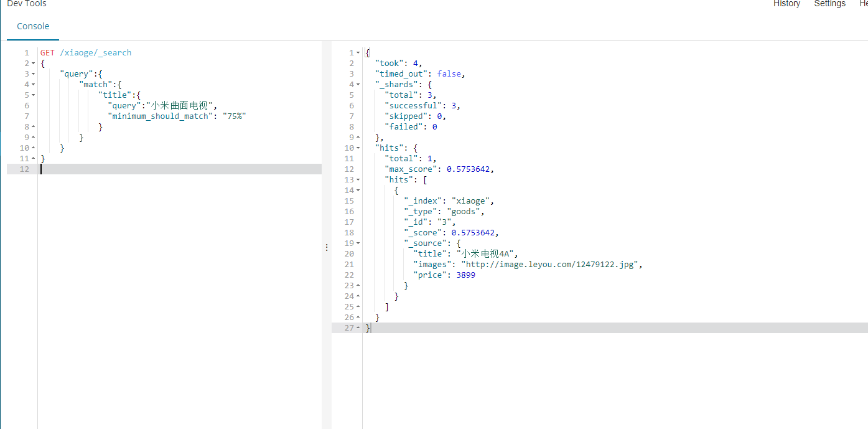The height and width of the screenshot is (429, 868).
Task: Click the "price": 3899 line
Action: point(444,275)
